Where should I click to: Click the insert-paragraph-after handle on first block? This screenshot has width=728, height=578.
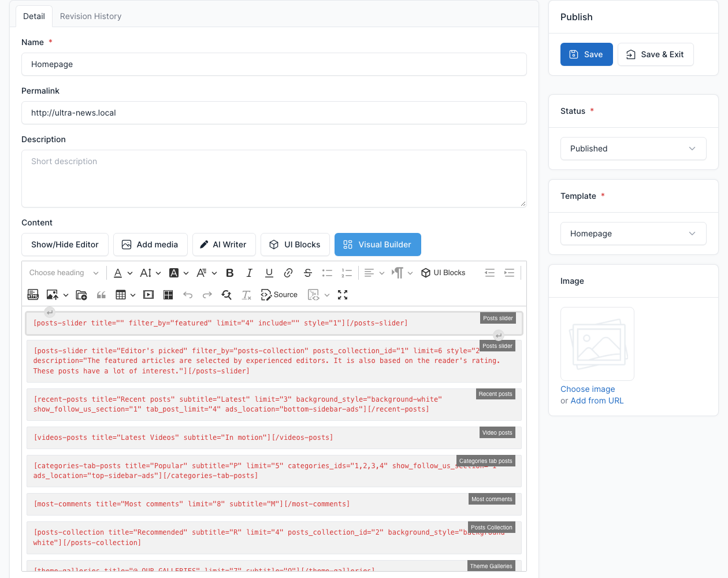(499, 335)
